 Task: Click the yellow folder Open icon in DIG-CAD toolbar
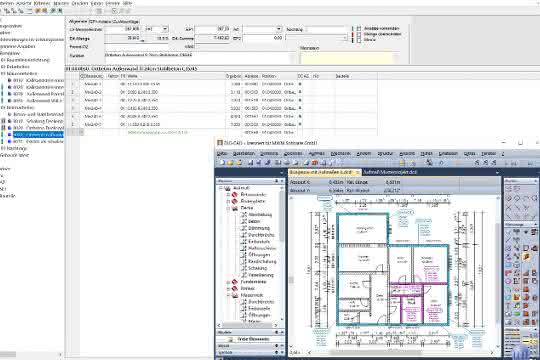tap(230, 163)
